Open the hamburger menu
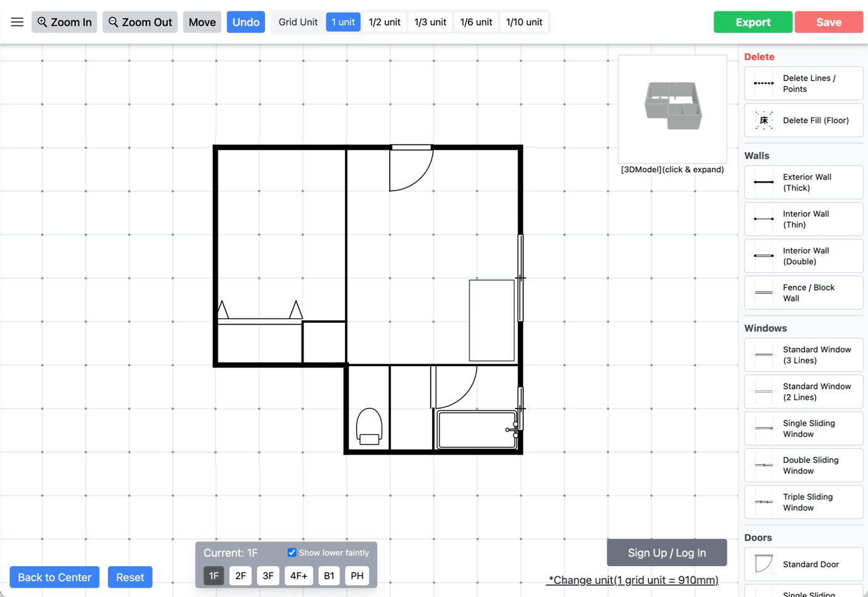Viewport: 868px width, 597px height. pyautogui.click(x=17, y=21)
